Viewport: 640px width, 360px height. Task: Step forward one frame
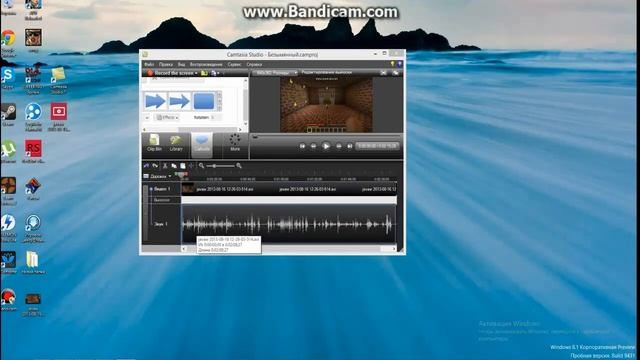(338, 146)
